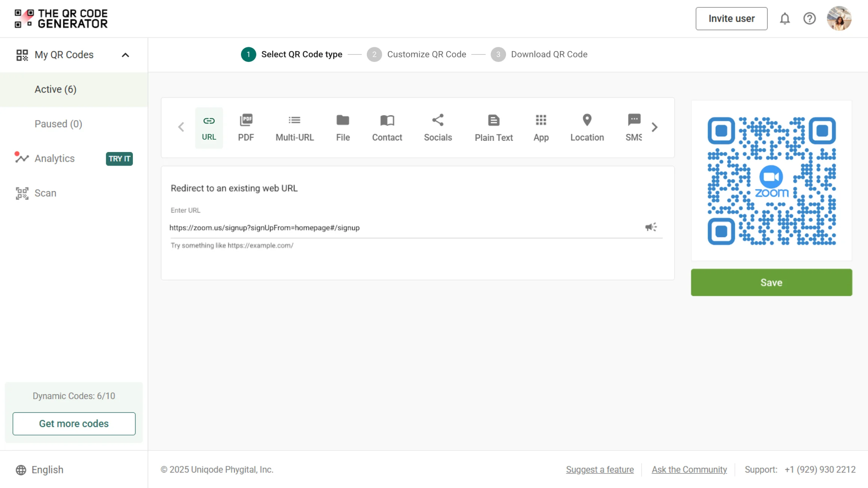This screenshot has height=488, width=868.
Task: Select the PDF QR code type
Action: pyautogui.click(x=246, y=128)
